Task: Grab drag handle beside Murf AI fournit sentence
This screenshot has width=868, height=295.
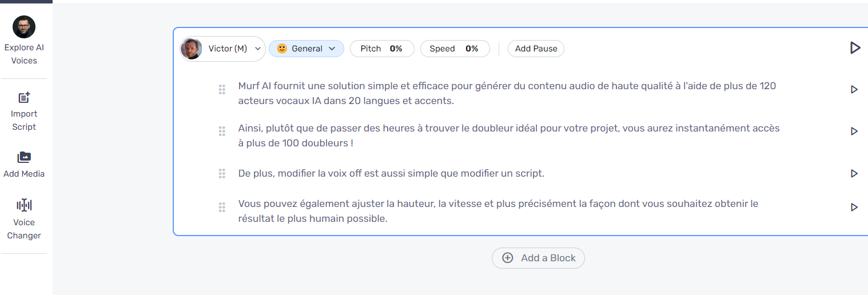Action: (222, 90)
